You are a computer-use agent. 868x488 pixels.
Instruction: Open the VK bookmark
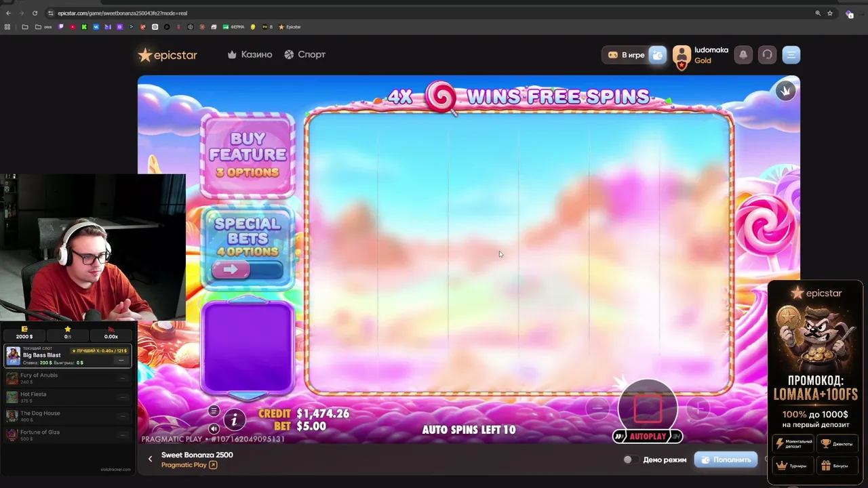(96, 27)
